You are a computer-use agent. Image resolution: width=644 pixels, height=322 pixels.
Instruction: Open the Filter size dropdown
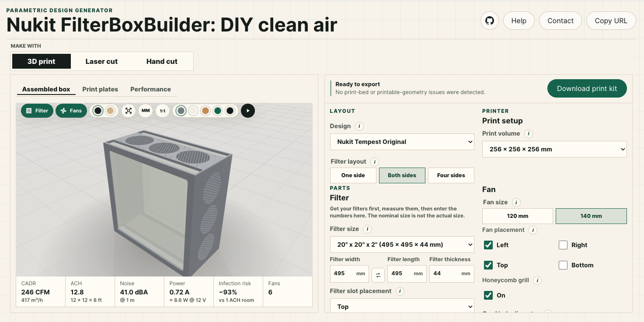[x=402, y=245]
